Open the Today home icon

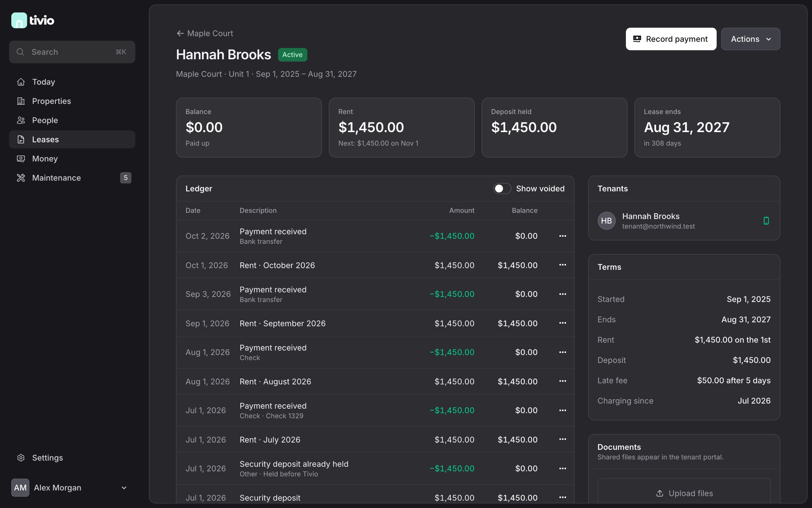tap(21, 82)
